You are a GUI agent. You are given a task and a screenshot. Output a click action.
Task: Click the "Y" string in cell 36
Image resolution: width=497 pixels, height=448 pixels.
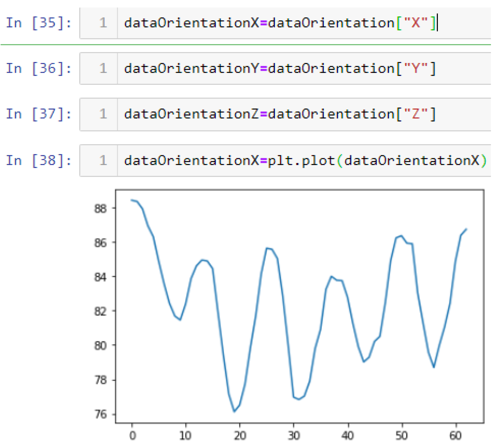pyautogui.click(x=416, y=69)
